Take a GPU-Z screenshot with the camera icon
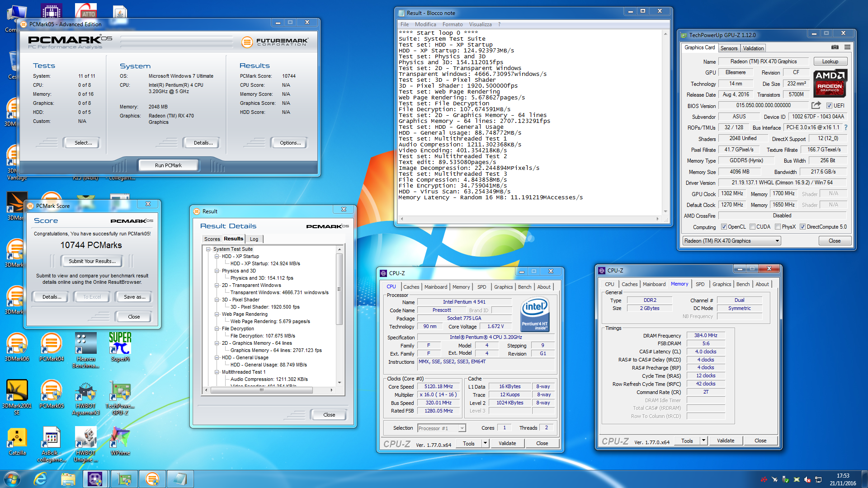 click(835, 47)
